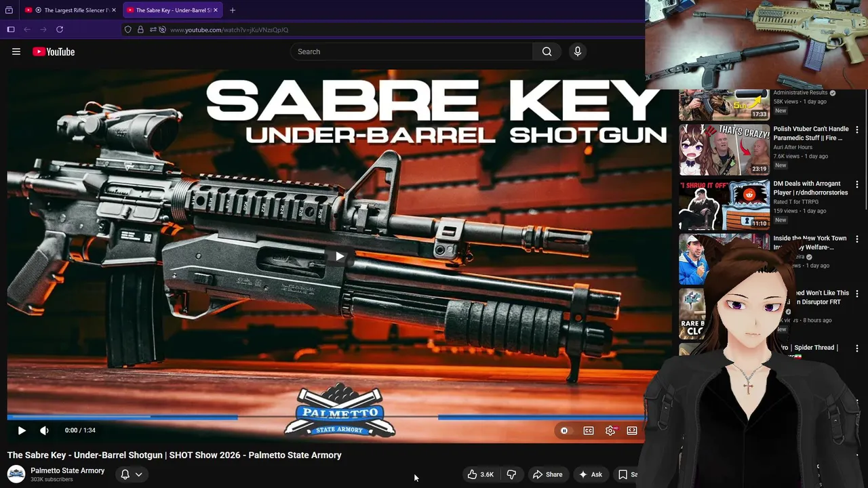Viewport: 868px width, 488px height.
Task: Click the '303K subscribers' text
Action: click(x=52, y=480)
